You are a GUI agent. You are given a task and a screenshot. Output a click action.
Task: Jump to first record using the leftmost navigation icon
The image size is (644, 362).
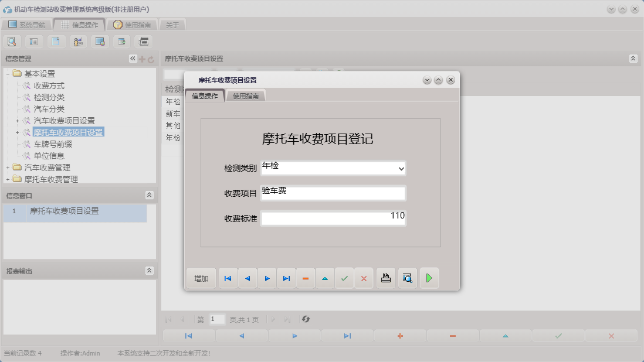228,278
